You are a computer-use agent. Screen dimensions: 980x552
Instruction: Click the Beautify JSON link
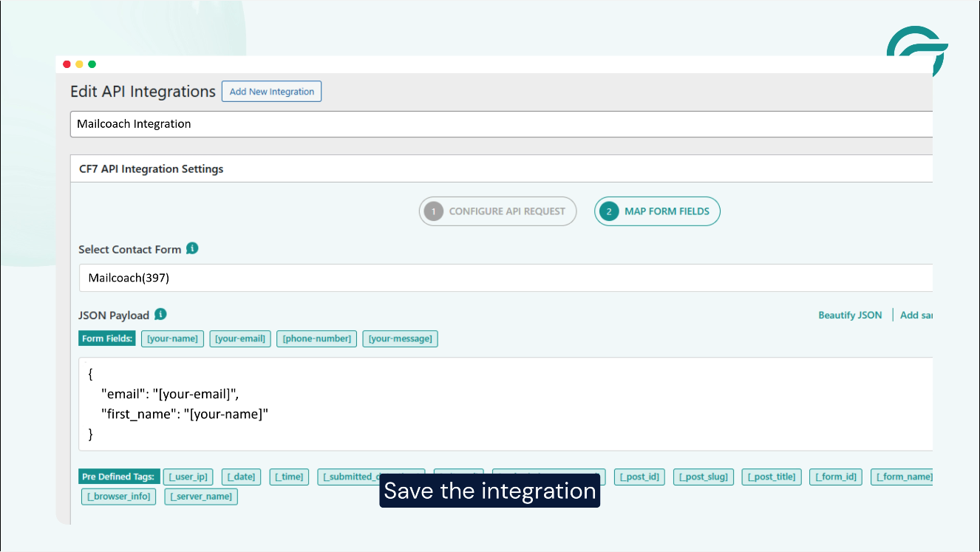850,314
